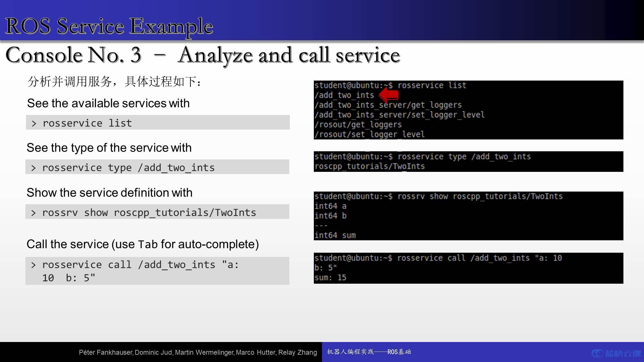The image size is (644, 362).
Task: Click the command box starting '> rosservice call /add_two_ints'
Action: (157, 271)
